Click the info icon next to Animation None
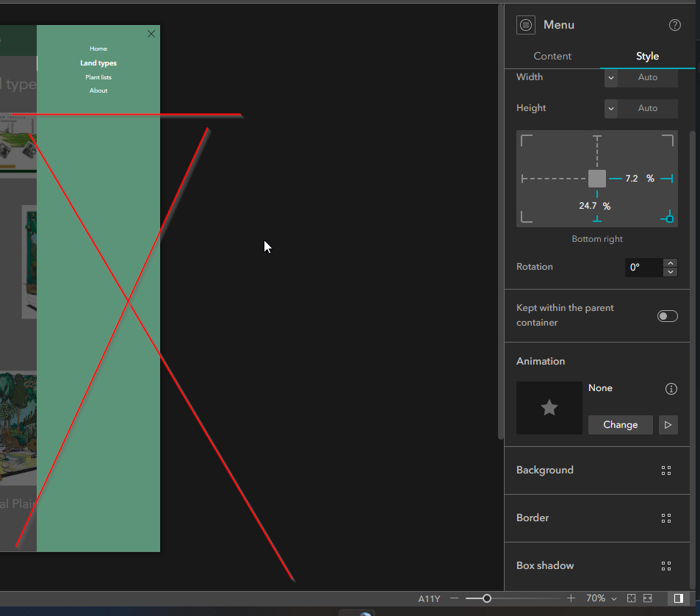The image size is (700, 616). [x=671, y=389]
